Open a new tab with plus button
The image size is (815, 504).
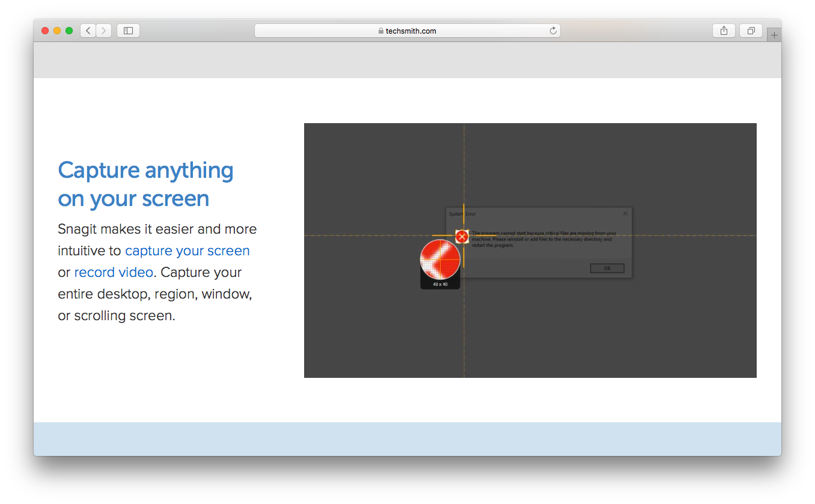click(x=774, y=35)
